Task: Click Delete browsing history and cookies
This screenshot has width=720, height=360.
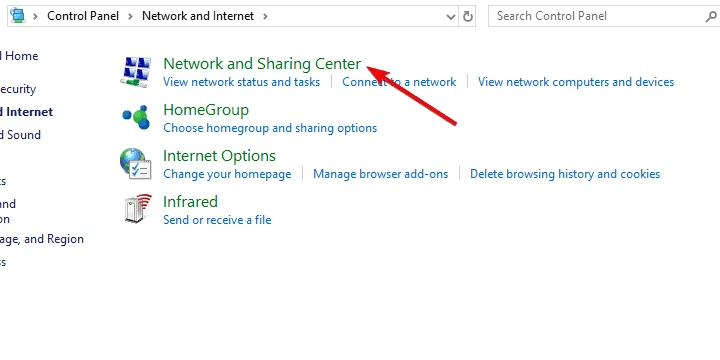Action: (x=565, y=174)
